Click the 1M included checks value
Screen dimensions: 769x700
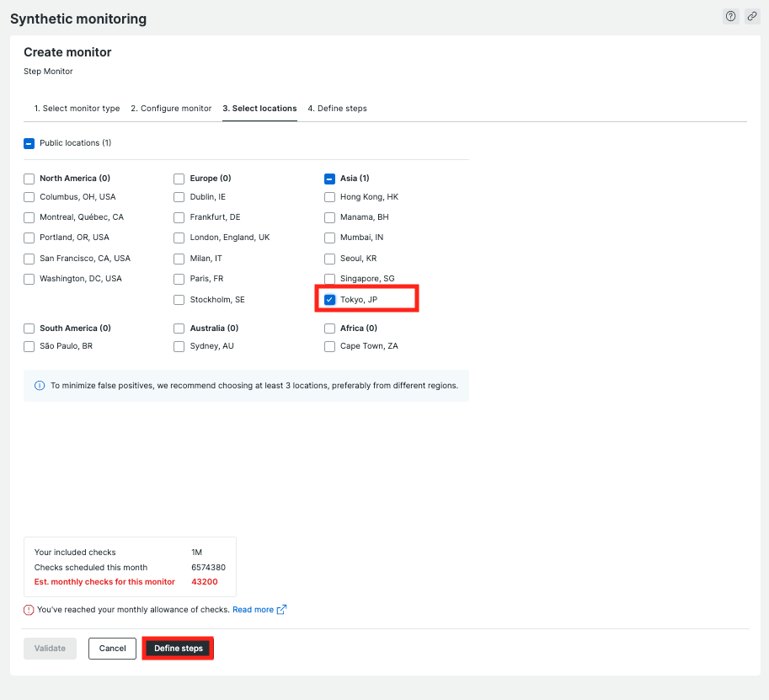(x=196, y=553)
